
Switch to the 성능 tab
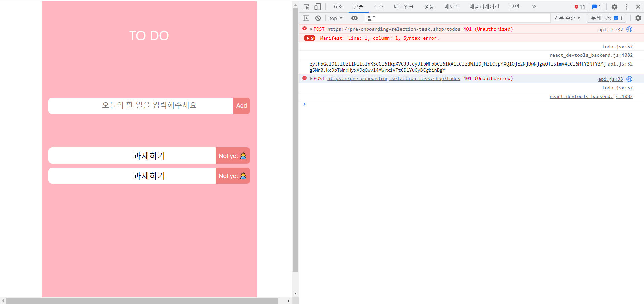point(429,7)
